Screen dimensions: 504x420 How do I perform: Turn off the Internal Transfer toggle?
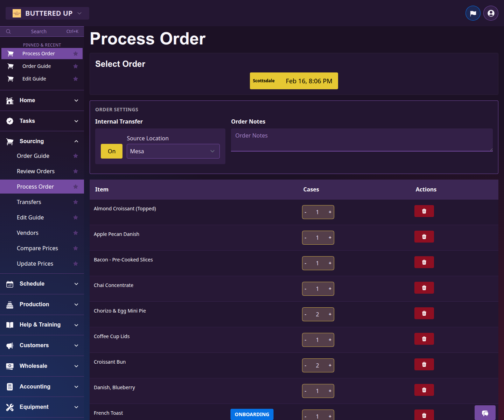pyautogui.click(x=111, y=151)
